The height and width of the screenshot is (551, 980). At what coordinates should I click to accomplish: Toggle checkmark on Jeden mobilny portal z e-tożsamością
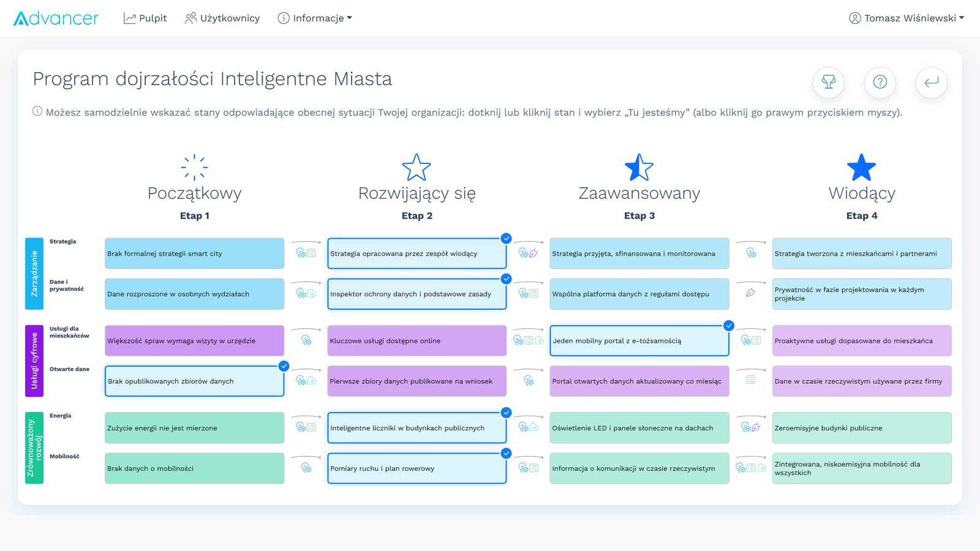pos(729,326)
